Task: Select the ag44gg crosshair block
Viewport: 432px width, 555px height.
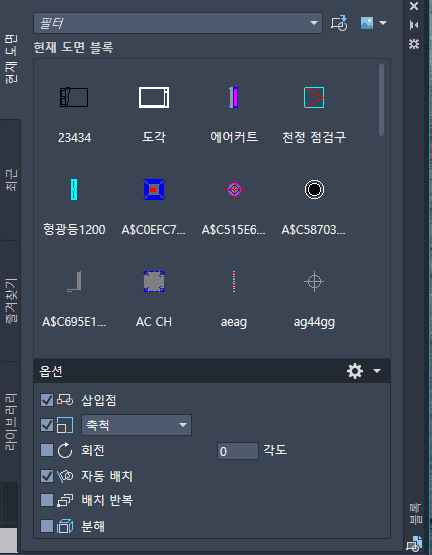Action: click(314, 282)
